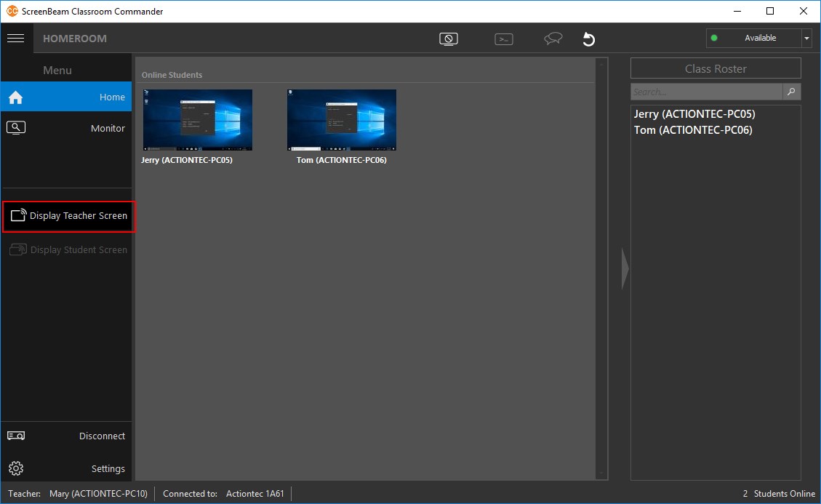
Task: Click the Online Students heading
Action: [x=172, y=75]
